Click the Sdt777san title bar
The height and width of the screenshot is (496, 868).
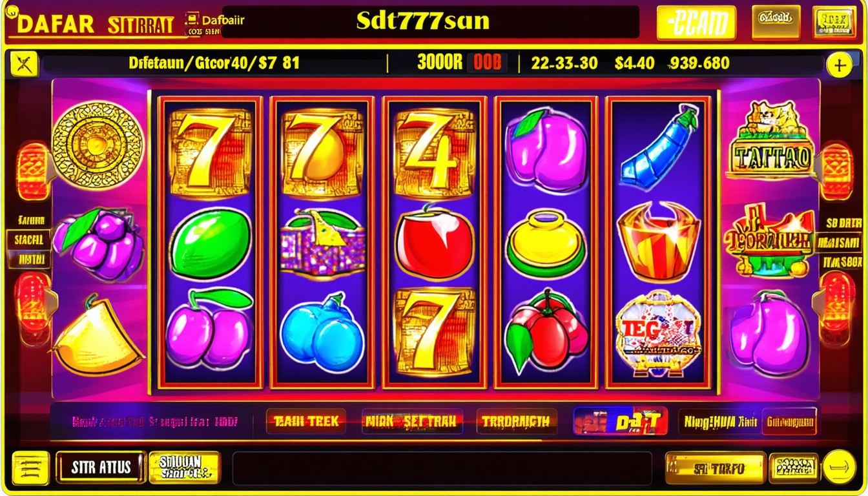tap(423, 21)
